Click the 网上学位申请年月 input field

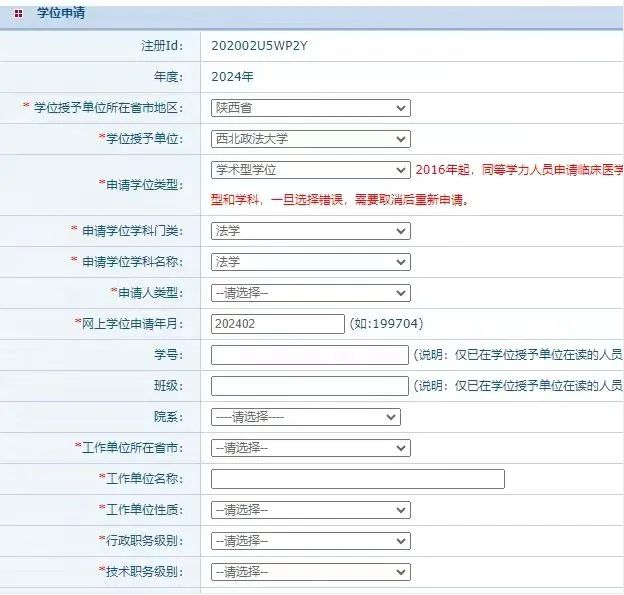click(277, 324)
